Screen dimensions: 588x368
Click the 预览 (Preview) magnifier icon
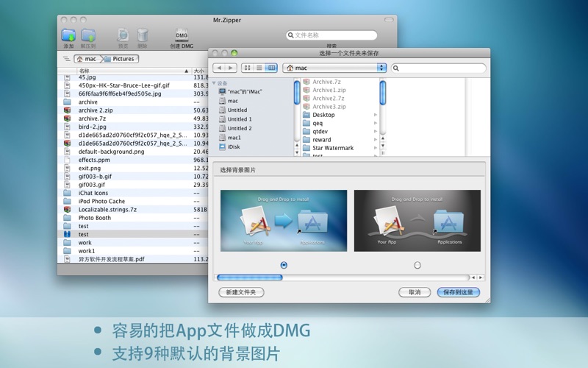click(123, 35)
